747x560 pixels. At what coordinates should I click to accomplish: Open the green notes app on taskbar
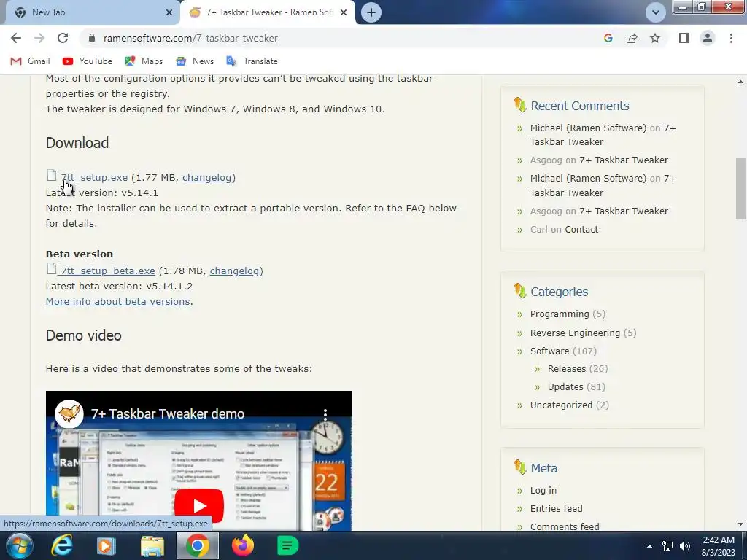pyautogui.click(x=287, y=545)
